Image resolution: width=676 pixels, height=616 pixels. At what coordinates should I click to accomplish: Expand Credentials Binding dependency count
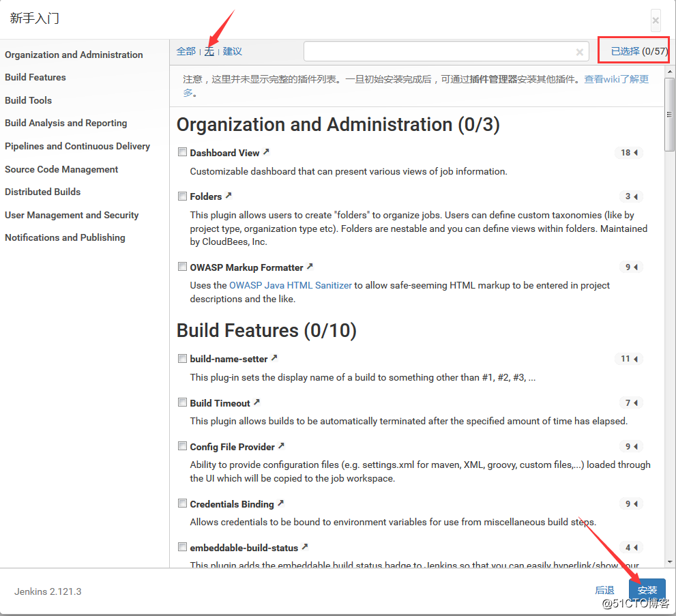pos(631,504)
